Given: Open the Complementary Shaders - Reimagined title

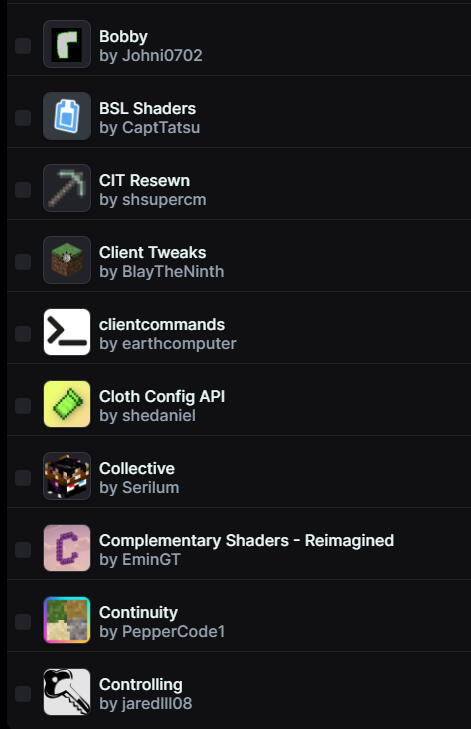Looking at the screenshot, I should point(246,541).
